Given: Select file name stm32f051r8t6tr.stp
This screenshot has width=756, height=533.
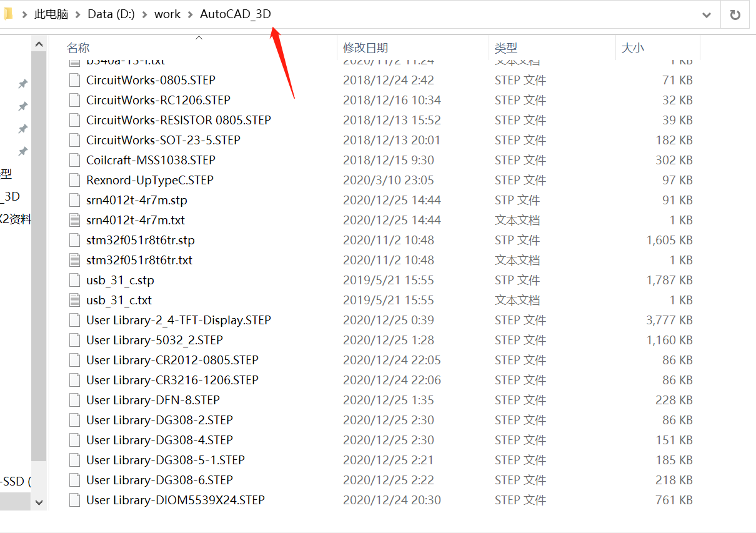Looking at the screenshot, I should click(x=141, y=240).
